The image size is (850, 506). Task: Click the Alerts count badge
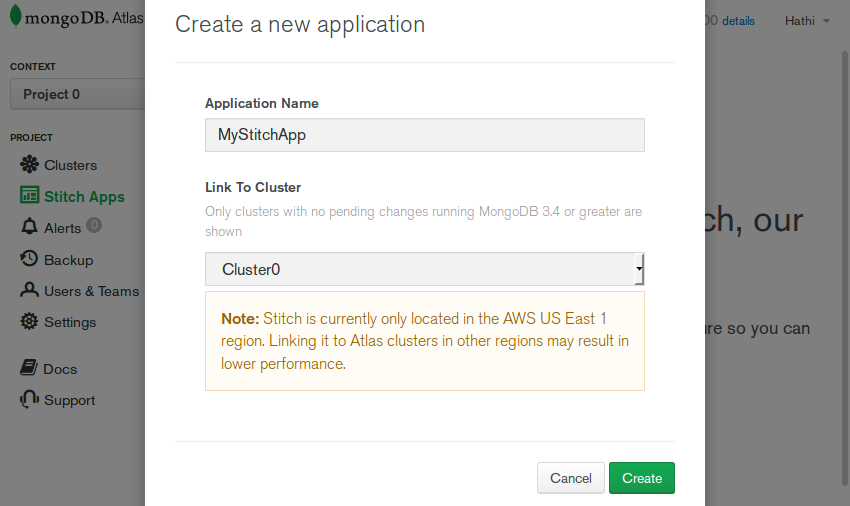click(94, 226)
